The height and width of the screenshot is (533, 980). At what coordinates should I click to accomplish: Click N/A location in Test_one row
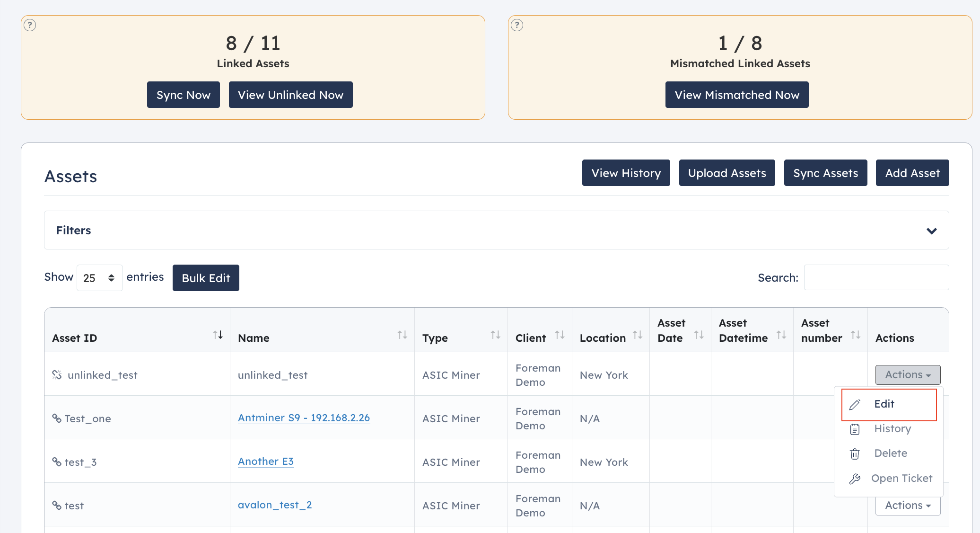590,418
